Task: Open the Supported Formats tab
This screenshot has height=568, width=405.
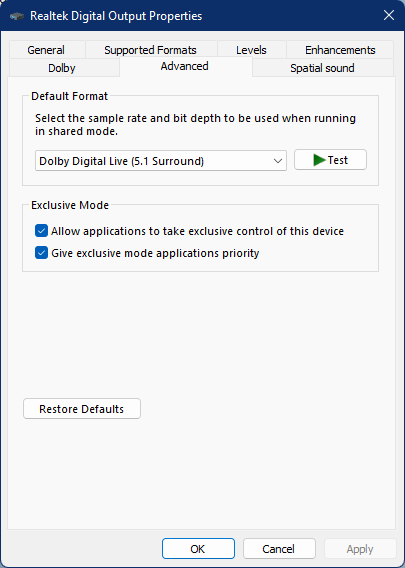Action: click(x=150, y=50)
